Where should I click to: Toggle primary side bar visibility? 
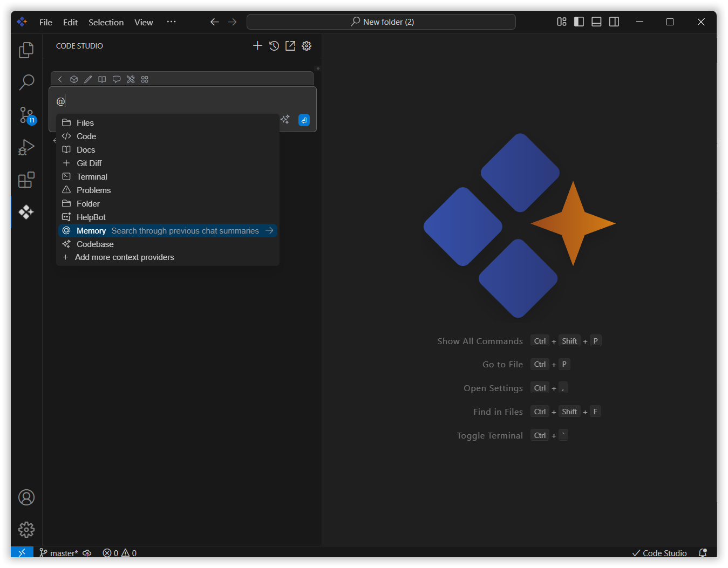[x=579, y=22]
